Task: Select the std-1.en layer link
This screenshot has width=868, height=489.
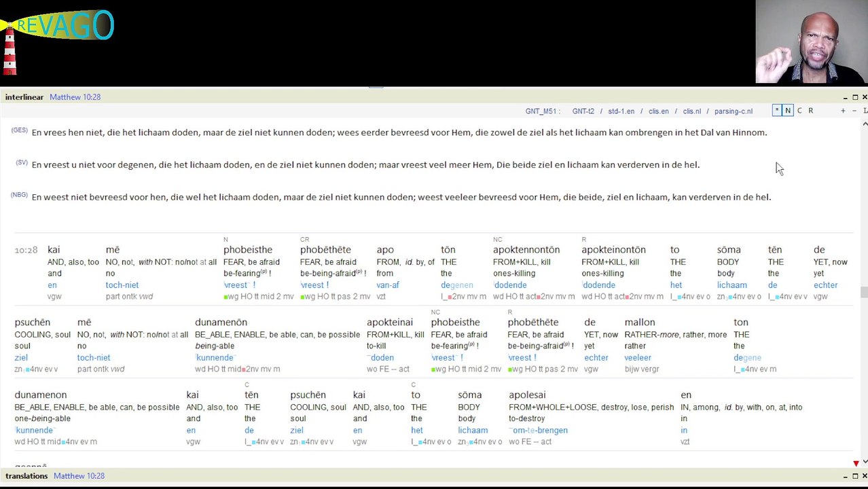Action: (621, 111)
